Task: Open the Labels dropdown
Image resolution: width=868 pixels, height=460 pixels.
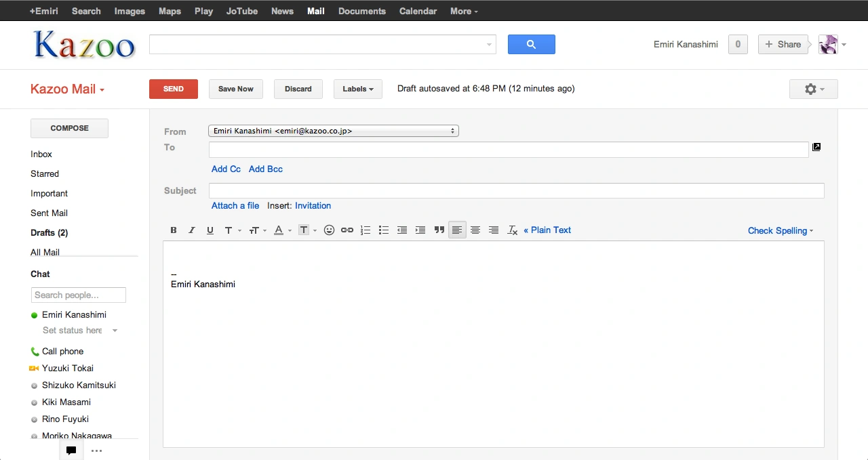Action: pos(358,89)
